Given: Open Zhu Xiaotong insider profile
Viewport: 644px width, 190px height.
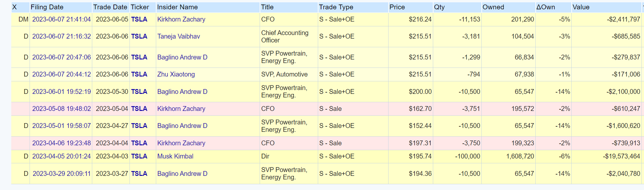Looking at the screenshot, I should (176, 74).
